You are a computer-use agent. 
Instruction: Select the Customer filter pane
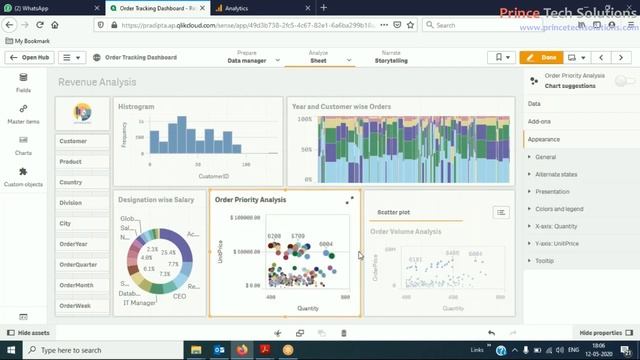tap(82, 141)
